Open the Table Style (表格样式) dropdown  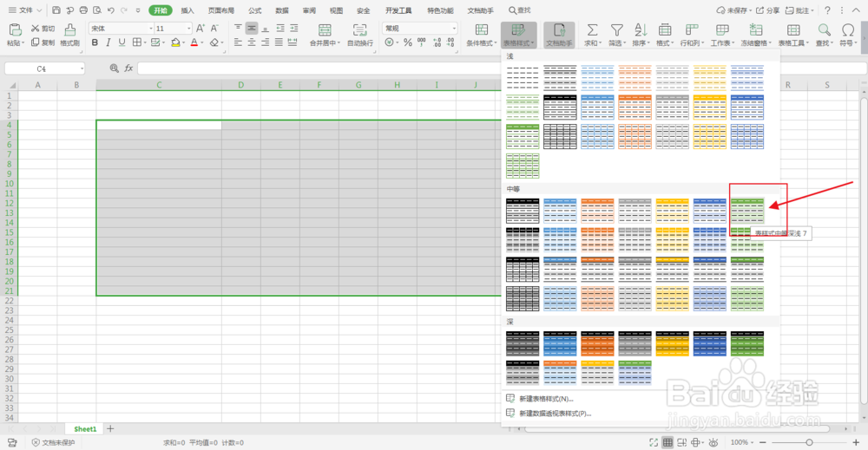(x=519, y=35)
